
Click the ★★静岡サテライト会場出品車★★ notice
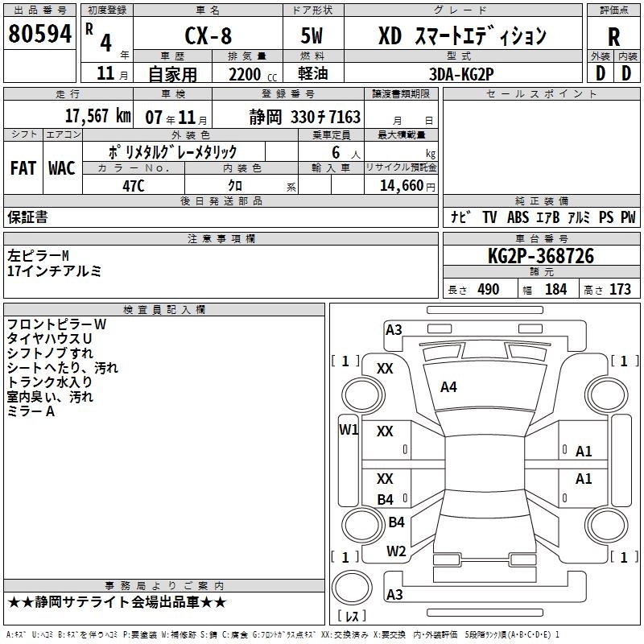117,602
